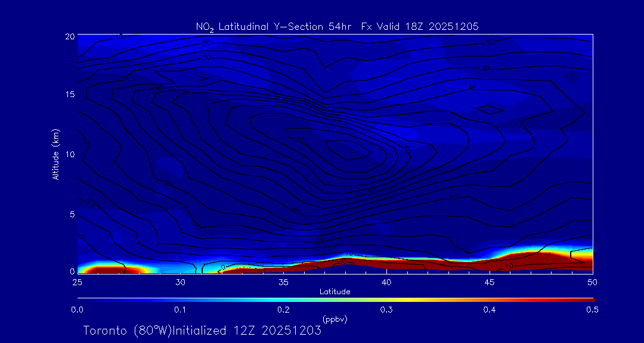Click the '(ppbv)' units label
644x343 pixels.
(x=335, y=319)
